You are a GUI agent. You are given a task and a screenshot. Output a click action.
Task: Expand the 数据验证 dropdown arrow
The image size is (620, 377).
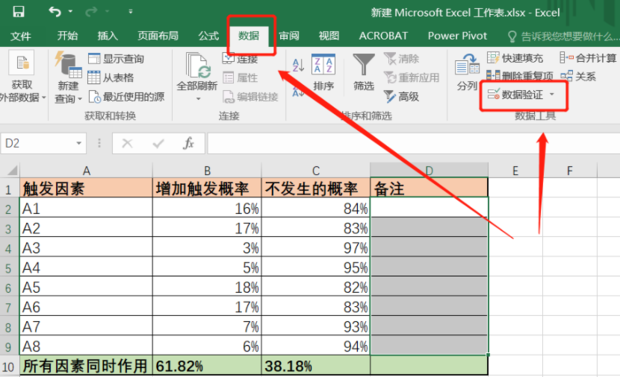click(552, 95)
